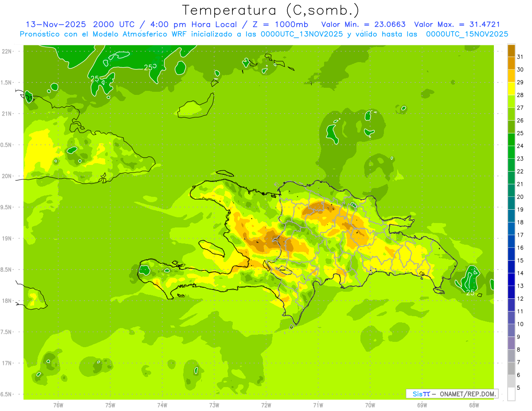The width and height of the screenshot is (532, 411).
Task: Click legend color band between 20 and 21
Action: [511, 190]
